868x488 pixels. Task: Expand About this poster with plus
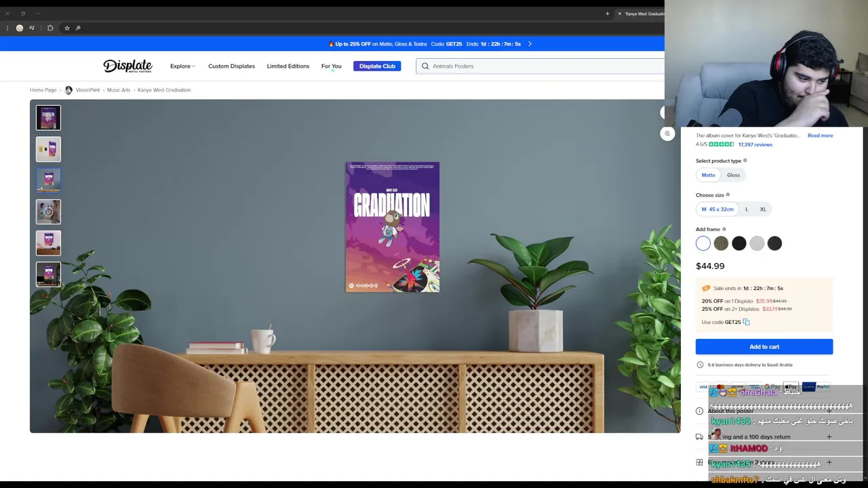click(829, 411)
